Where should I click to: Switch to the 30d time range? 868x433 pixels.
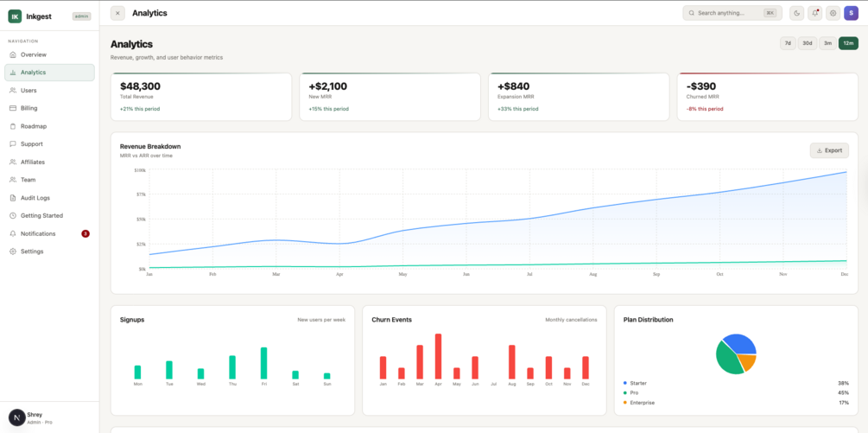pos(807,43)
